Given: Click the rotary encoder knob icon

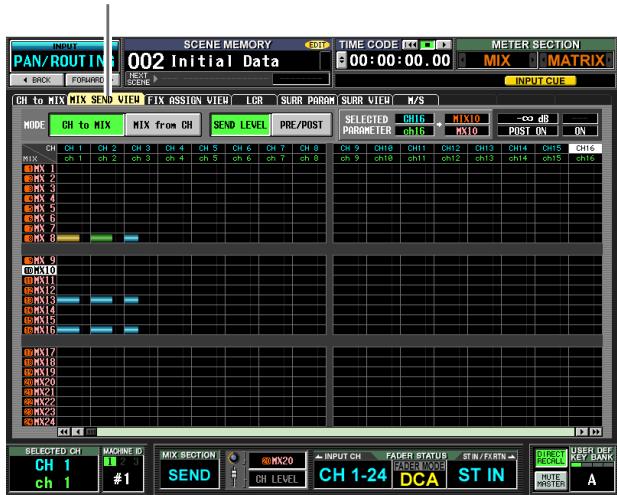Looking at the screenshot, I should coord(234,458).
